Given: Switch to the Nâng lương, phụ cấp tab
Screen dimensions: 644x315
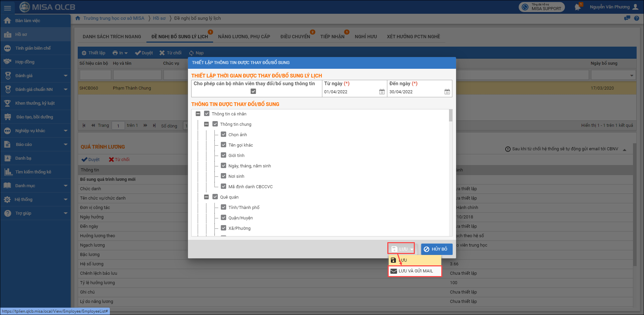Looking at the screenshot, I should (244, 37).
